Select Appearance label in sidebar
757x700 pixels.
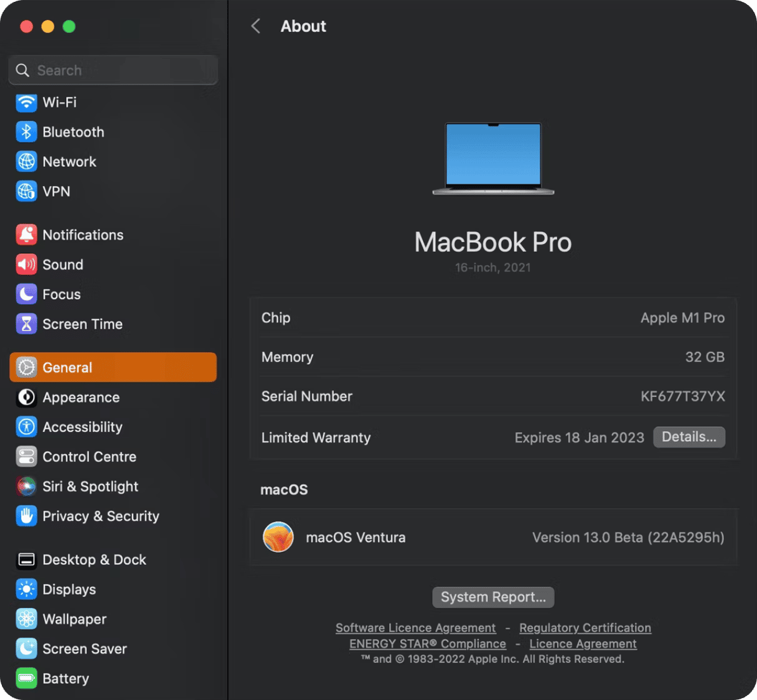pyautogui.click(x=81, y=398)
